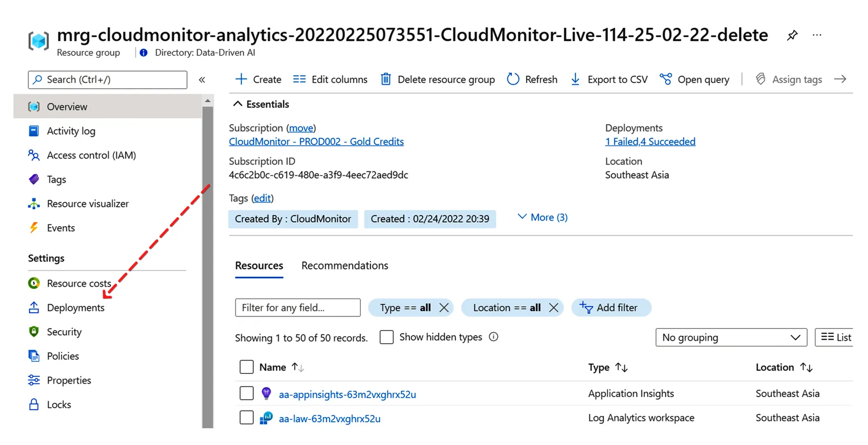Screen dimensions: 868x445
Task: Click the Deployments upload icon
Action: pyautogui.click(x=34, y=307)
